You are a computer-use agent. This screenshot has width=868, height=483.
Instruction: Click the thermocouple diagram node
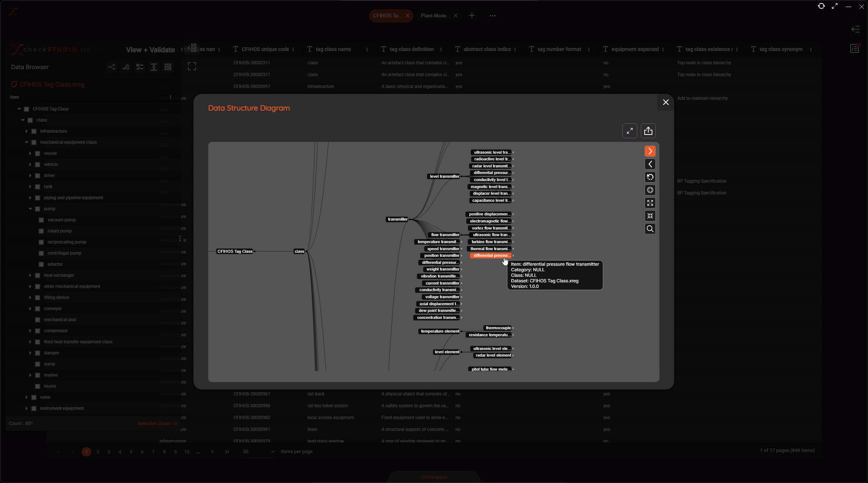(498, 328)
